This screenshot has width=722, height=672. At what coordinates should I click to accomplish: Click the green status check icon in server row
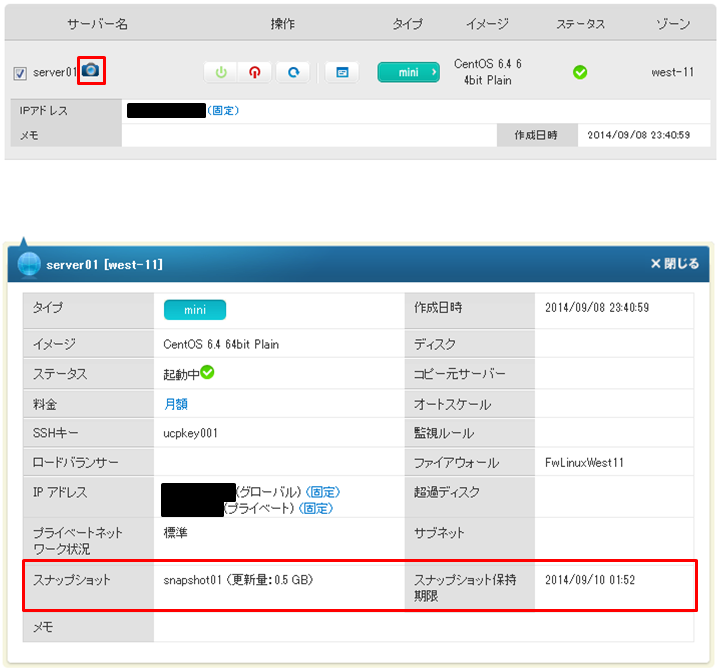[580, 72]
